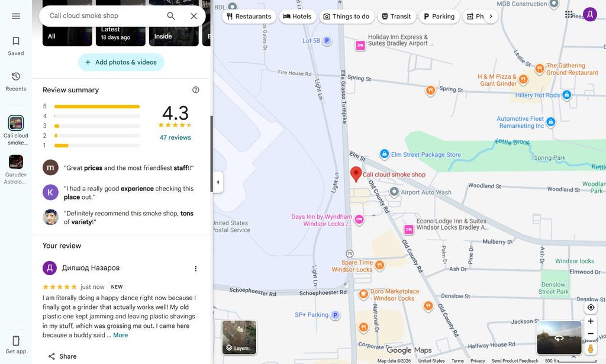
Task: Show more filter chips with arrow
Action: 491,16
